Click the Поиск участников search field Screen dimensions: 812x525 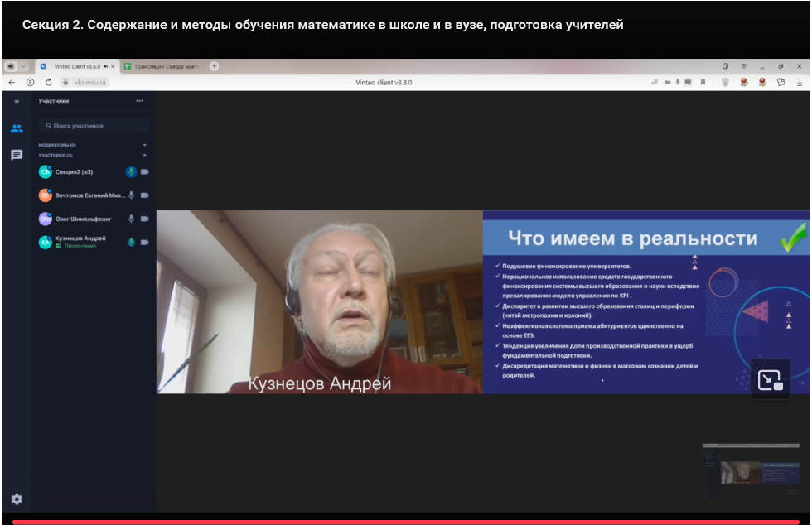coord(94,126)
